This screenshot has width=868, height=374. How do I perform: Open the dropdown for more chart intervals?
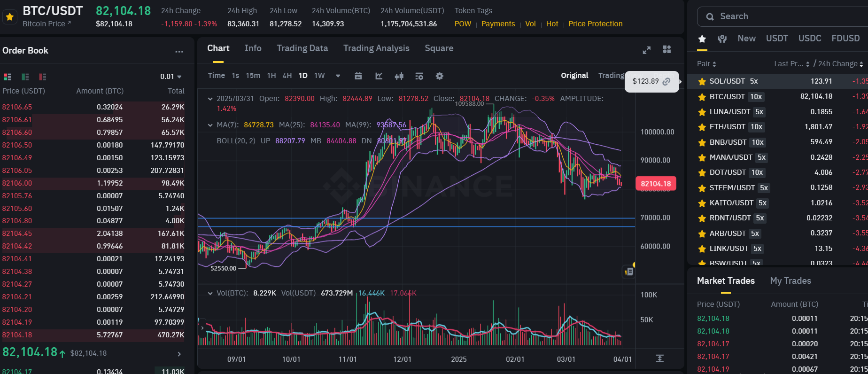tap(338, 76)
